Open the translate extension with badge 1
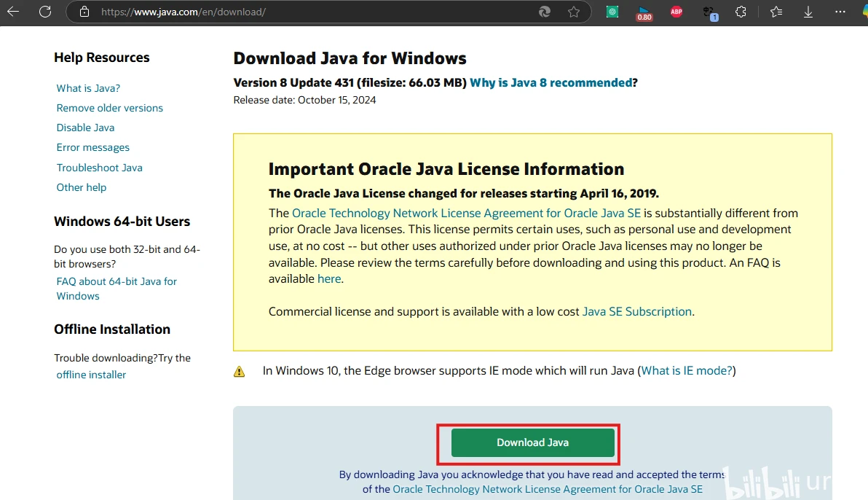 (710, 12)
